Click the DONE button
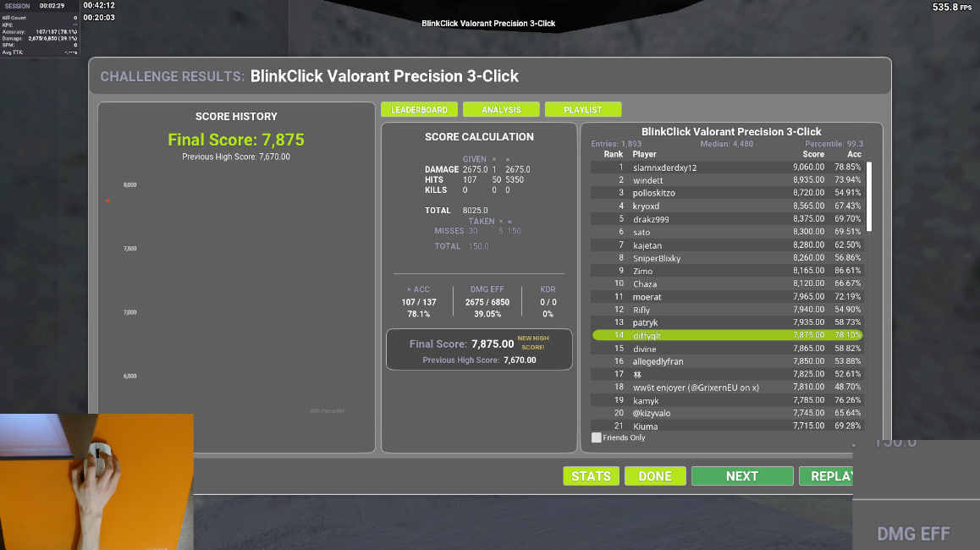This screenshot has width=980, height=550. click(655, 476)
